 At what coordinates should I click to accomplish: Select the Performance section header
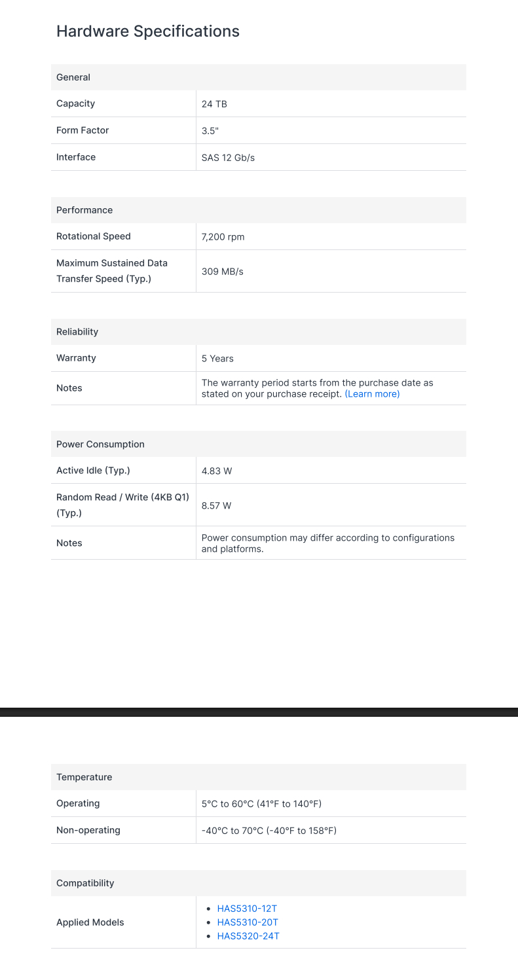click(x=259, y=210)
